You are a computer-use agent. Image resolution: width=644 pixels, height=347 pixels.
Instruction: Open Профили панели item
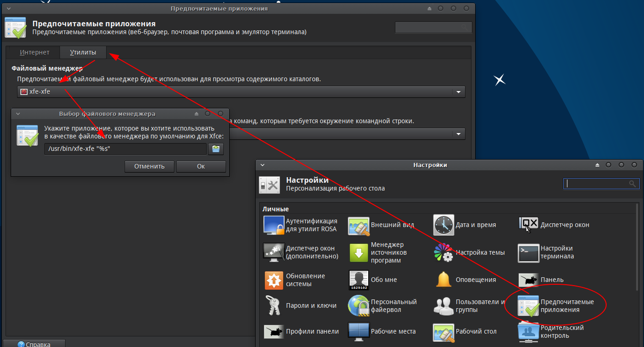tap(301, 331)
